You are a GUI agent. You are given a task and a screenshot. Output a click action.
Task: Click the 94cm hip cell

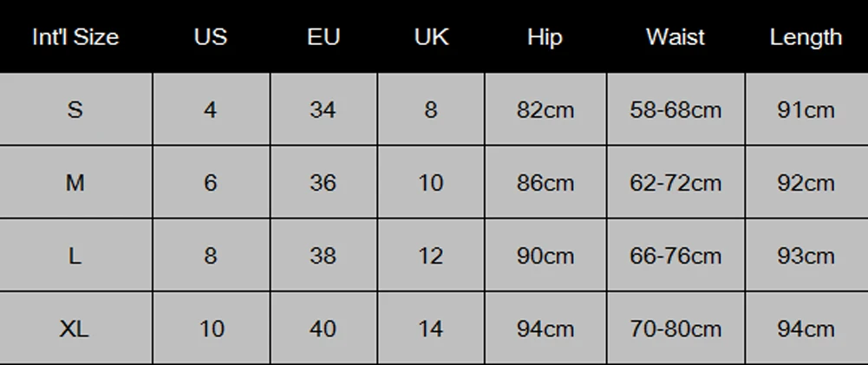545,329
